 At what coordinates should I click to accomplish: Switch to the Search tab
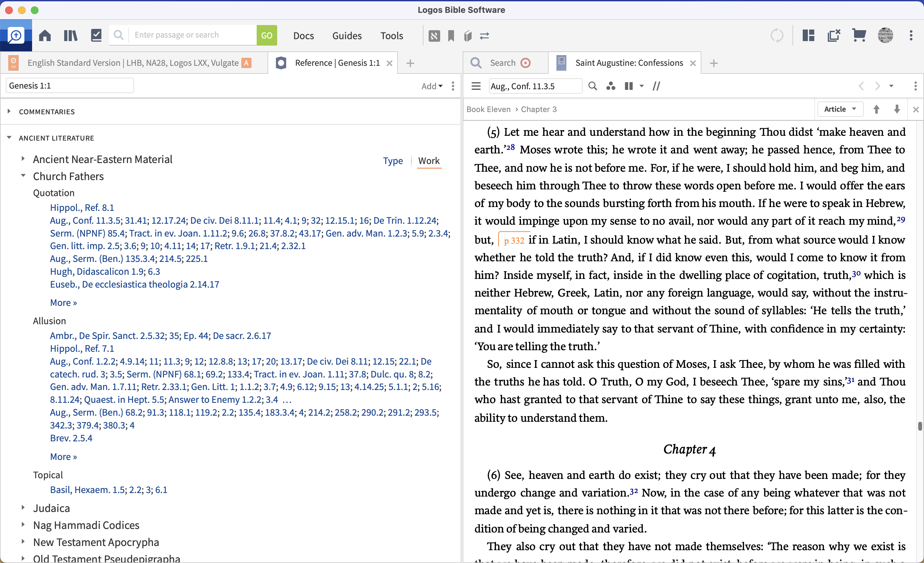(x=502, y=63)
